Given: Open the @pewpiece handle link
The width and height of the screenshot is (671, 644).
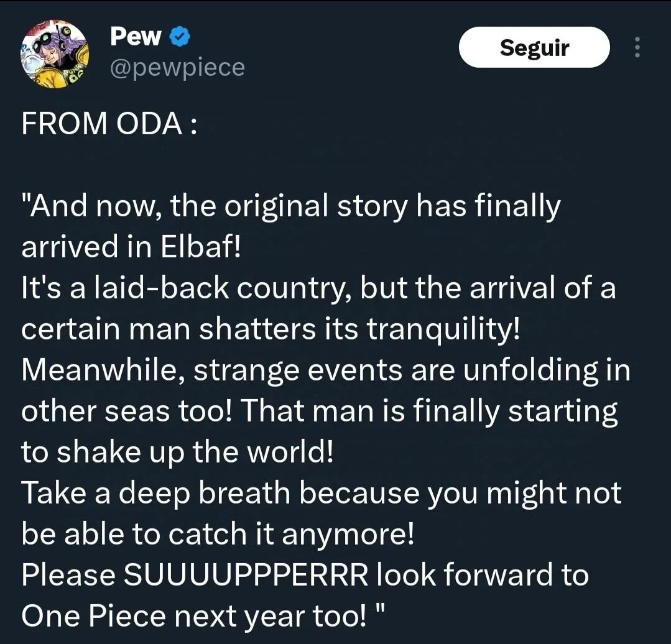Looking at the screenshot, I should click(x=177, y=67).
